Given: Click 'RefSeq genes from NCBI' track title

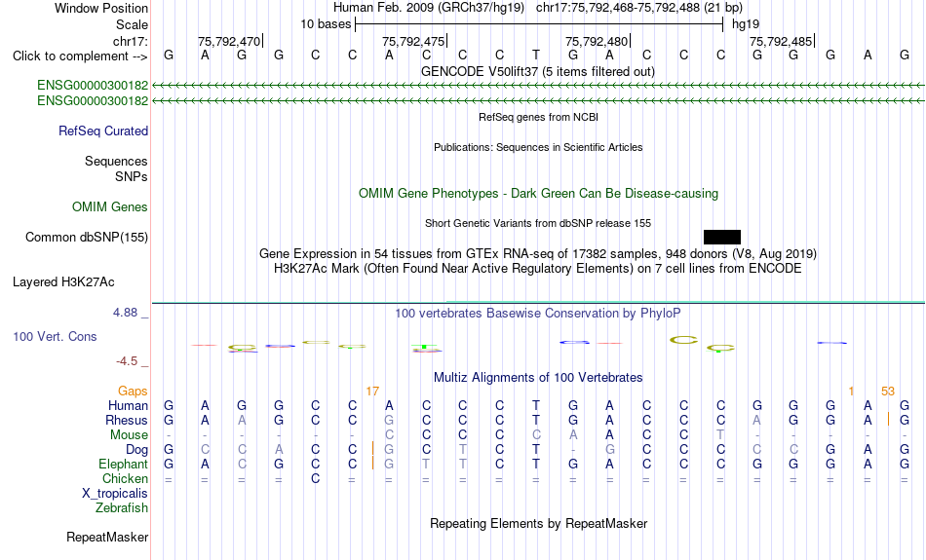Looking at the screenshot, I should pyautogui.click(x=539, y=117).
